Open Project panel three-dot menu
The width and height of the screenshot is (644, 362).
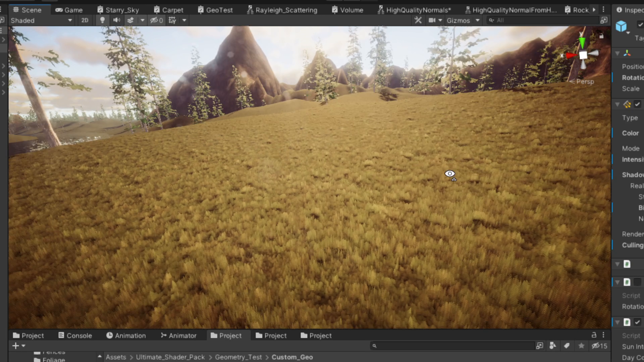(603, 335)
